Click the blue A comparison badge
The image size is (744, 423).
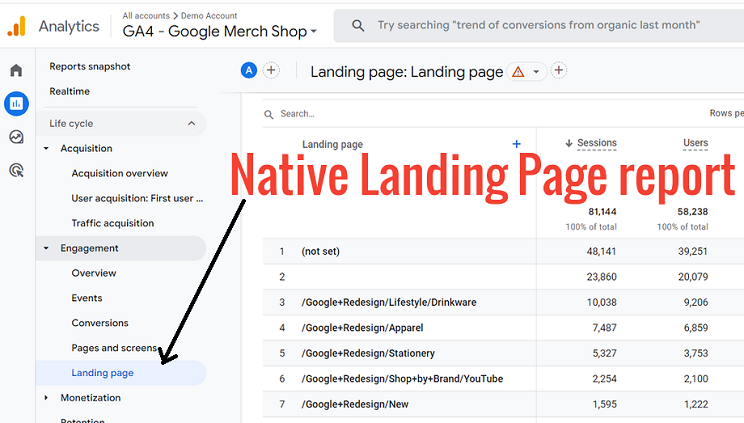tap(249, 71)
